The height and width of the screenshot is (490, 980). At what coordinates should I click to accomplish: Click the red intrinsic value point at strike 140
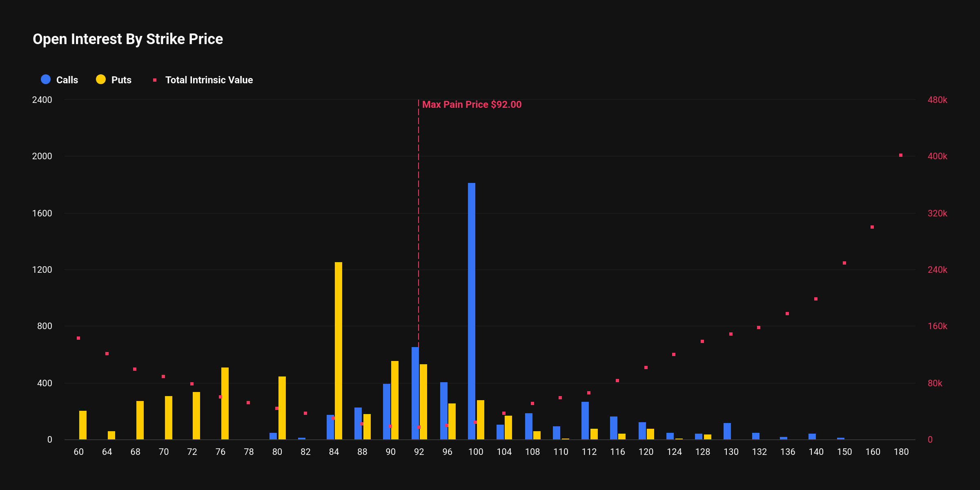coord(816,299)
